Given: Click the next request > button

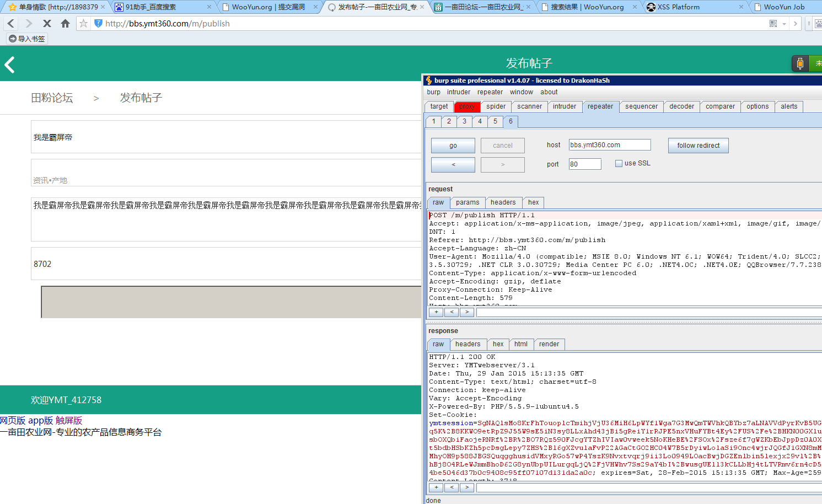Looking at the screenshot, I should 503,164.
